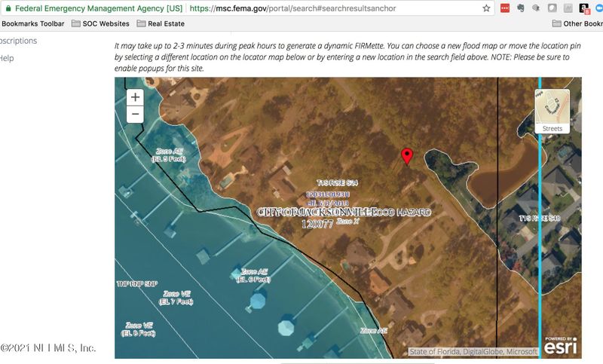Switch basemap using the Streets thumbnail
Viewport: 603px width, 364px height.
(x=552, y=112)
